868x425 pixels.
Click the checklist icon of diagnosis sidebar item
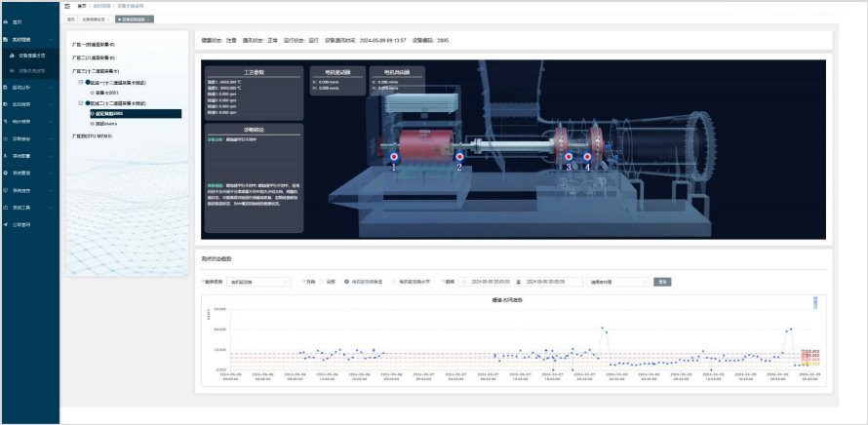[x=6, y=138]
